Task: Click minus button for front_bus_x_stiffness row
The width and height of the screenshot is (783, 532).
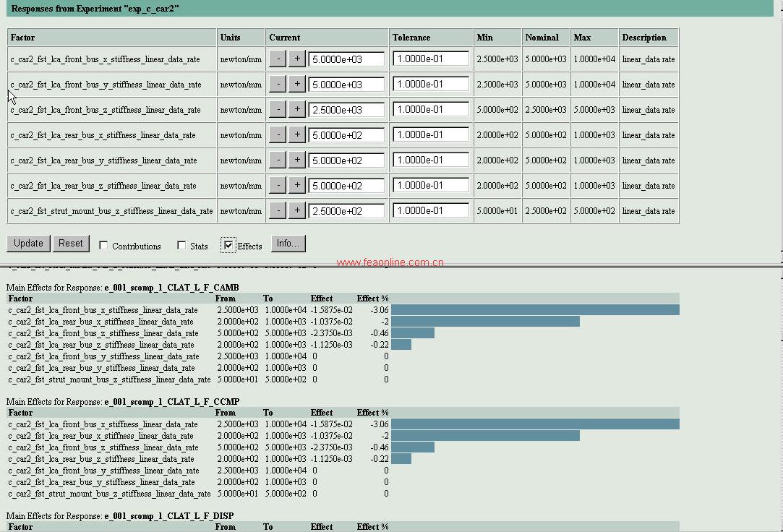Action: (277, 59)
